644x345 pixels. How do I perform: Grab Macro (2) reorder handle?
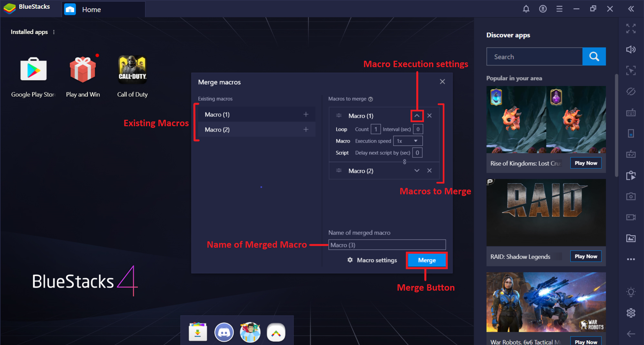(x=339, y=170)
